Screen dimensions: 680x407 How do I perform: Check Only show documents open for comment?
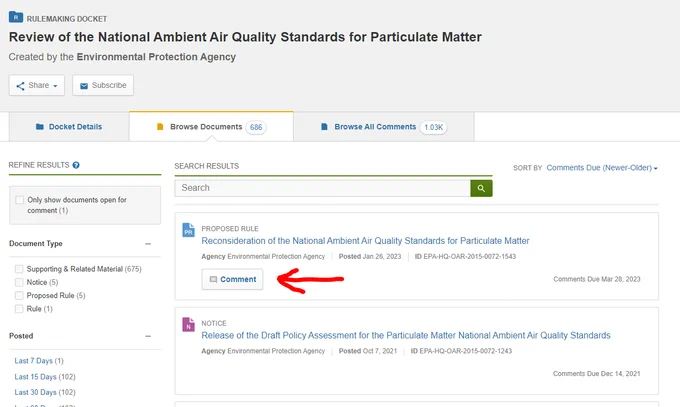coord(20,200)
